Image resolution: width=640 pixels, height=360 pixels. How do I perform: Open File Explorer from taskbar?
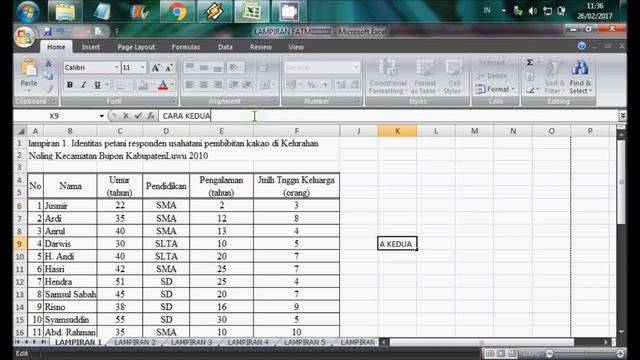(65, 12)
